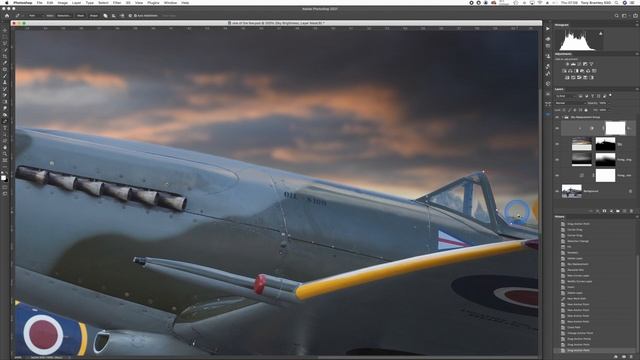Open the File menu

[40, 2]
